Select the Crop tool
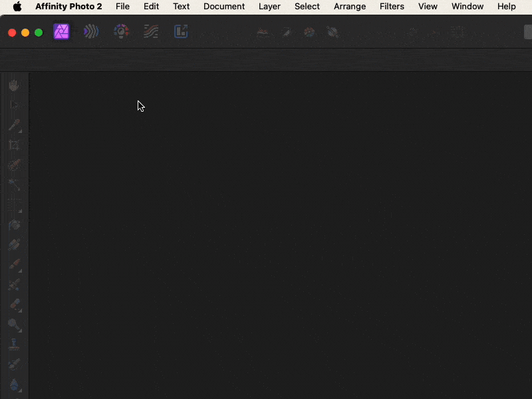This screenshot has height=399, width=532. 14,145
